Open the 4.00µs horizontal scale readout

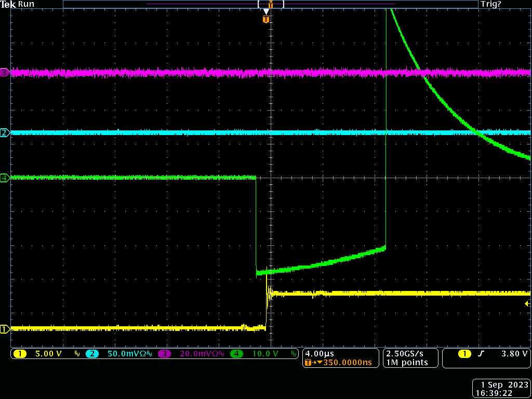pos(318,353)
